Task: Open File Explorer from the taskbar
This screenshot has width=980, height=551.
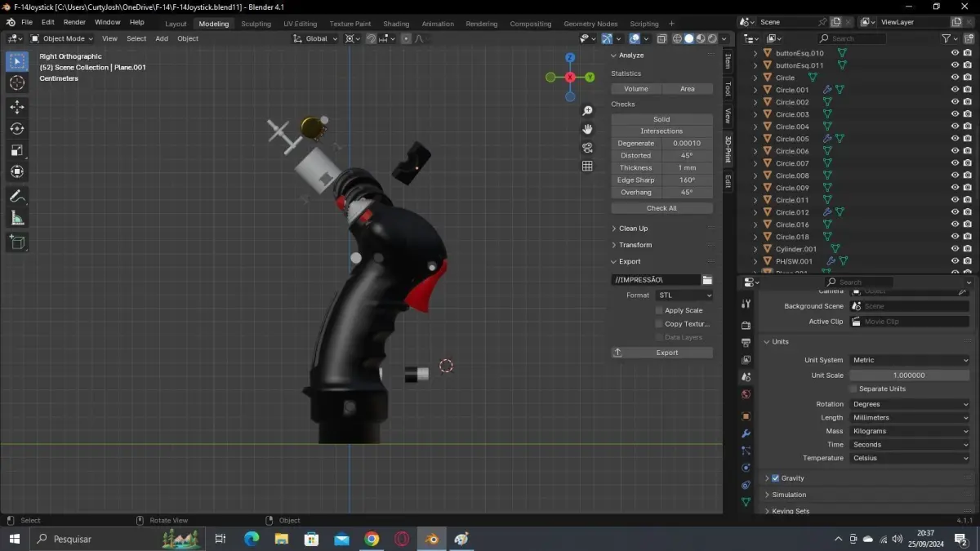Action: point(282,539)
